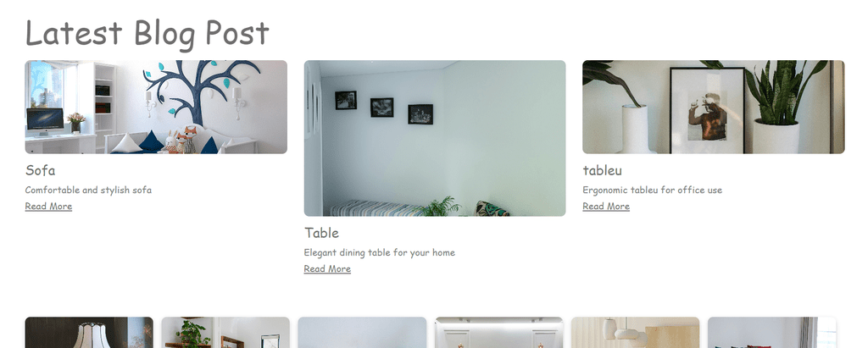The image size is (868, 348).
Task: Click 'Ergonomic tableu for office use' text
Action: 652,190
